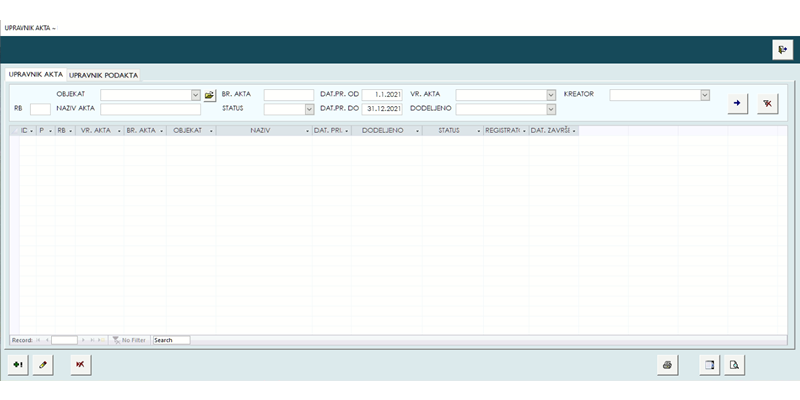The image size is (800, 400).
Task: Click the pencil edit button at the bottom
Action: click(43, 365)
